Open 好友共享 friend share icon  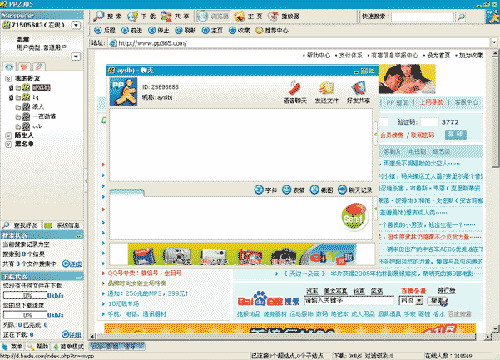tap(358, 93)
